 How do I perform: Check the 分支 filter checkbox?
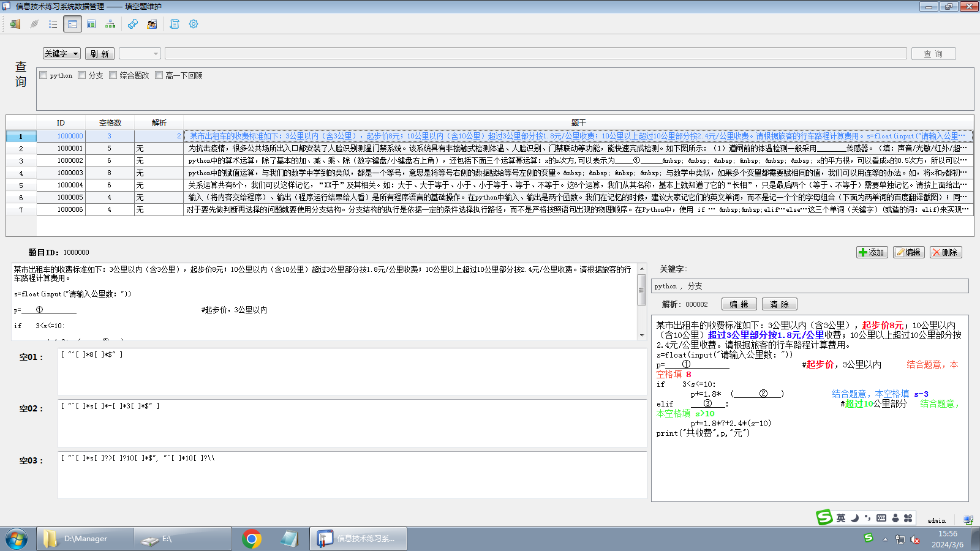click(82, 75)
